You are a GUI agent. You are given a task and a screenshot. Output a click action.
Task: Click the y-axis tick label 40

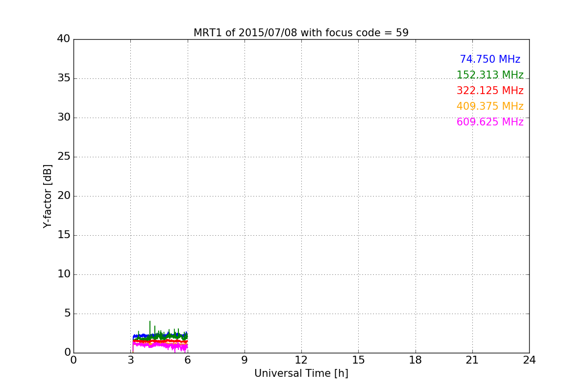point(64,39)
